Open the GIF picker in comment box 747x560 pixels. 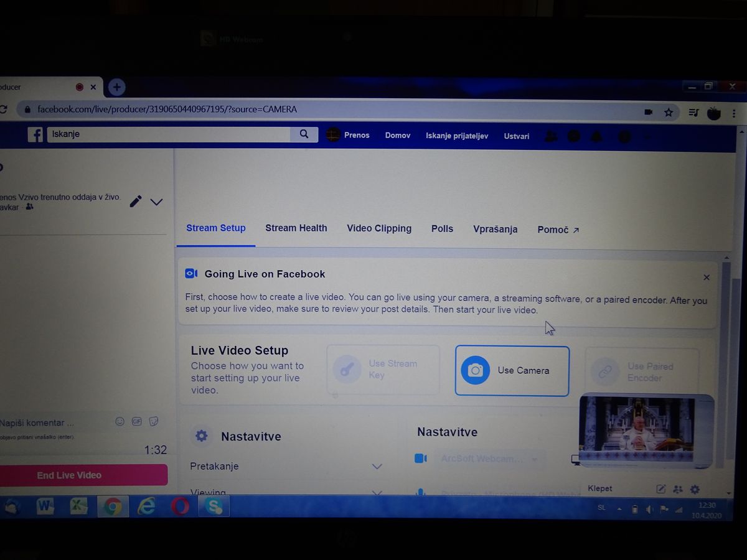tap(136, 422)
